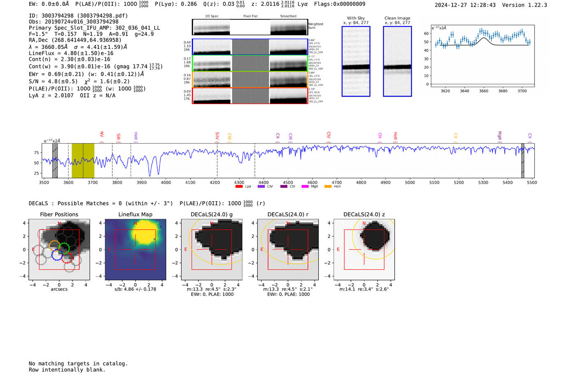Click the 'LyA z = 2.0107' line
Image resolution: width=576 pixels, height=392 pixels.
click(72, 95)
